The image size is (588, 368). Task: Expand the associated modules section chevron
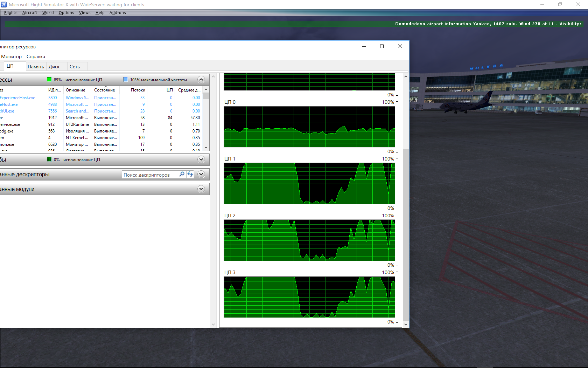point(201,189)
